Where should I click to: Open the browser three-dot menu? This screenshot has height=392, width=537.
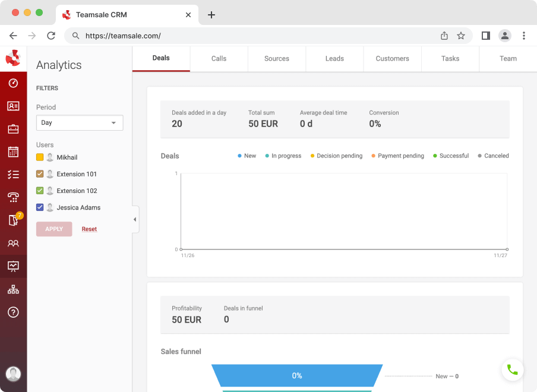tap(524, 36)
